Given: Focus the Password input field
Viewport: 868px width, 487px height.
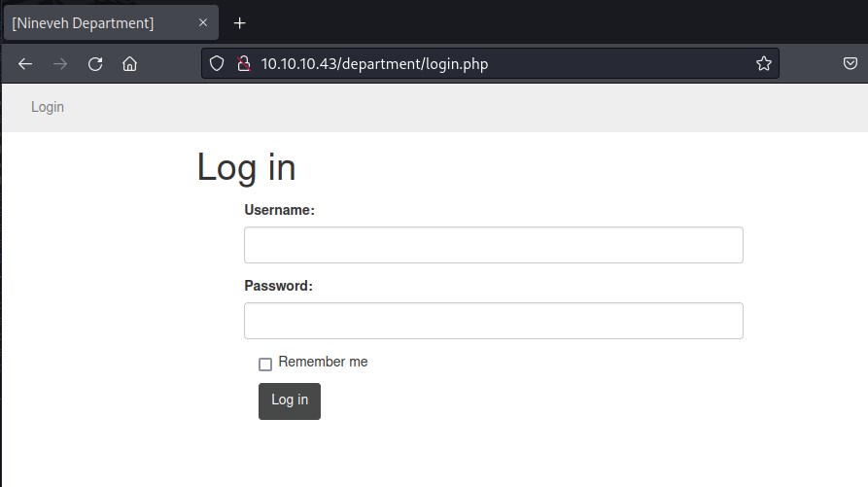Looking at the screenshot, I should click(x=493, y=321).
